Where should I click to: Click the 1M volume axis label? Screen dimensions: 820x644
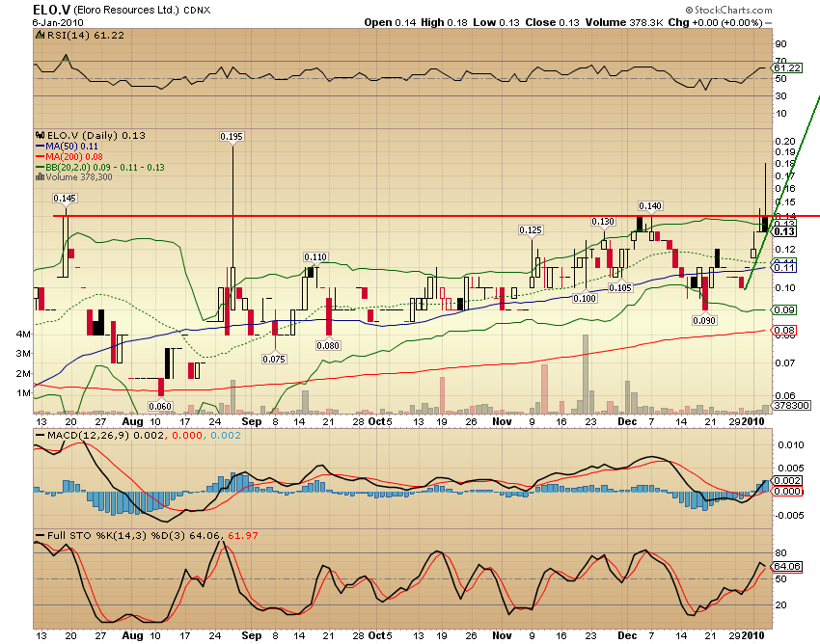[23, 392]
